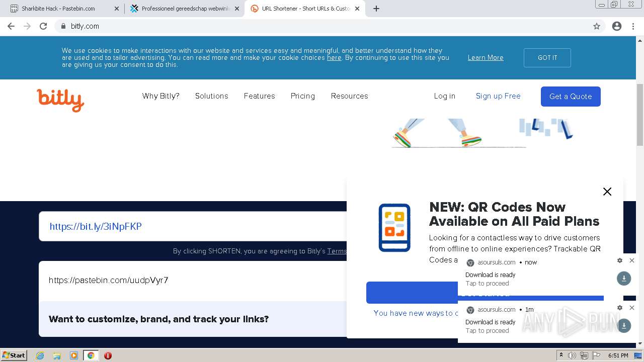This screenshot has height=362, width=644.
Task: Click the Log in link
Action: (444, 96)
